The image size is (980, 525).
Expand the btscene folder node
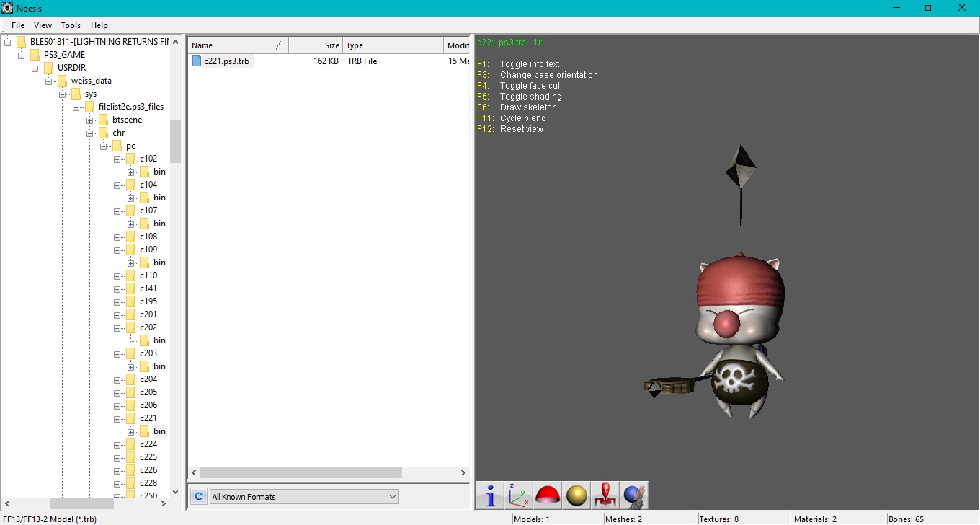[x=89, y=120]
